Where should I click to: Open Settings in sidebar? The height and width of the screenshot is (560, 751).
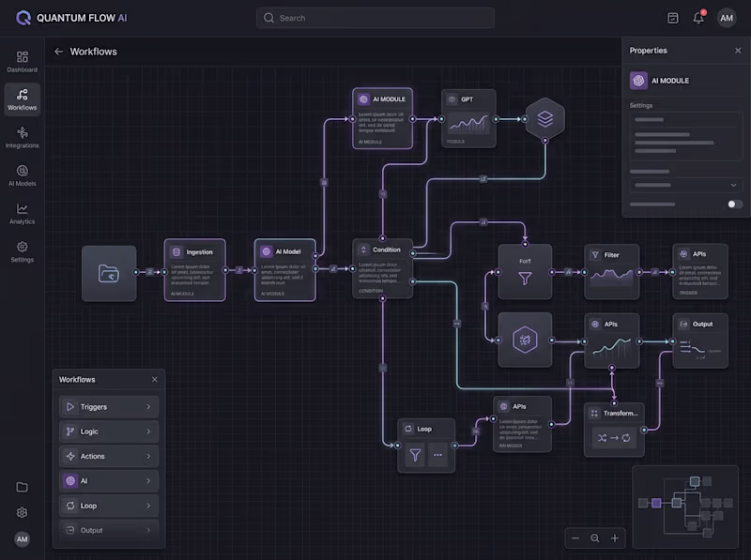tap(22, 251)
